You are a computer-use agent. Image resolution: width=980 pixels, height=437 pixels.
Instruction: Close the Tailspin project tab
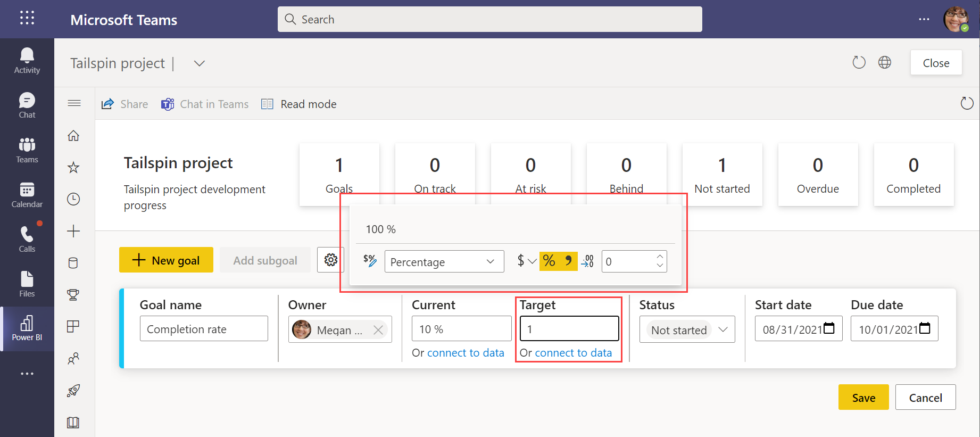(x=936, y=63)
